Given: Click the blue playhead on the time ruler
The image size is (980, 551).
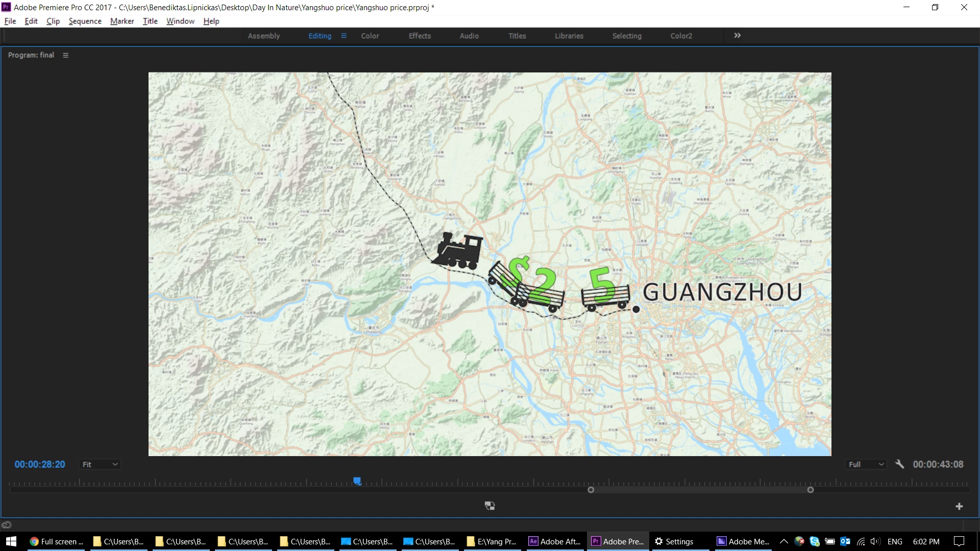Looking at the screenshot, I should [357, 481].
